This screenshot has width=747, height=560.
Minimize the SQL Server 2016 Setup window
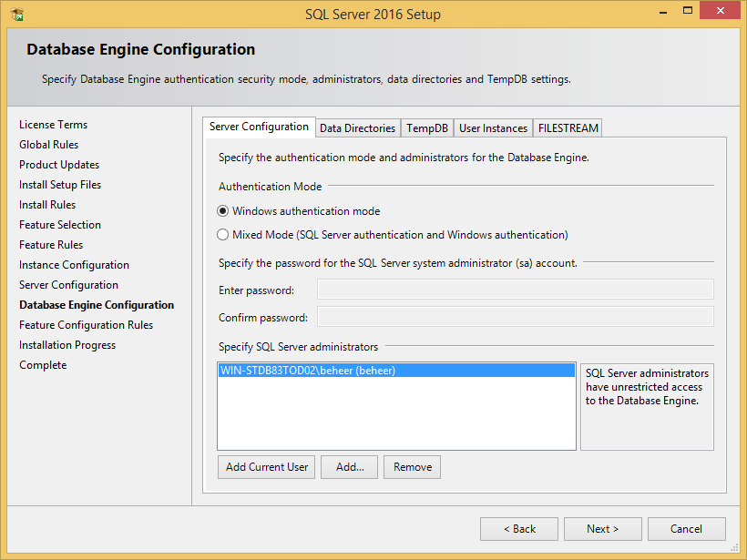(x=662, y=12)
